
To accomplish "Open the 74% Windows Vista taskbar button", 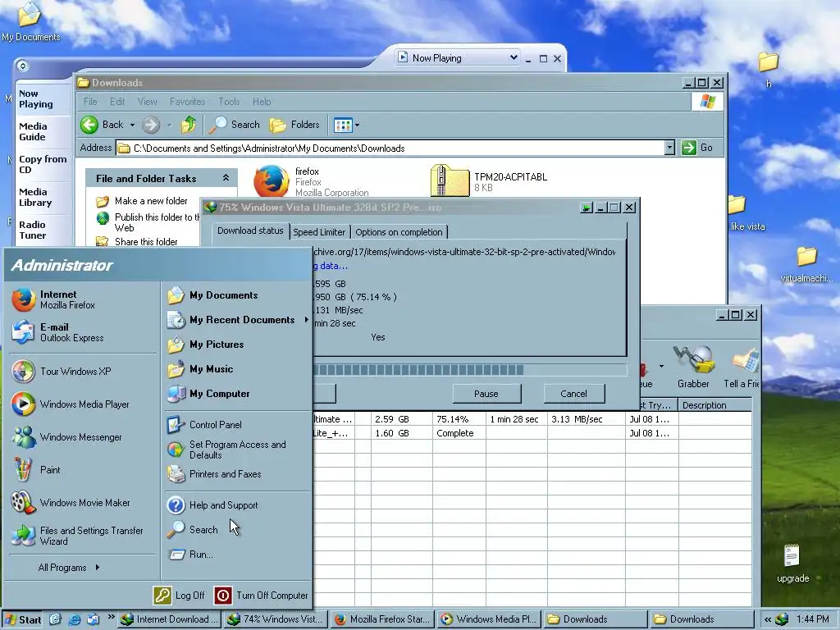I will pos(275,619).
